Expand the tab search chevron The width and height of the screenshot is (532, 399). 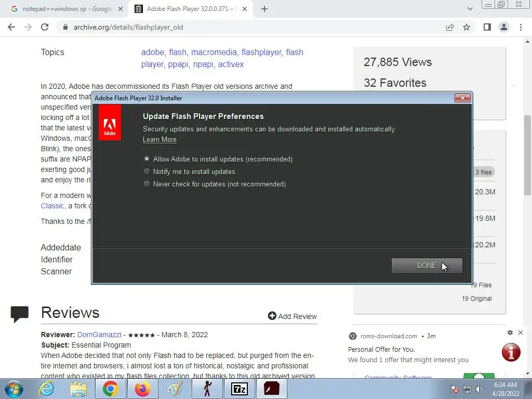(470, 9)
